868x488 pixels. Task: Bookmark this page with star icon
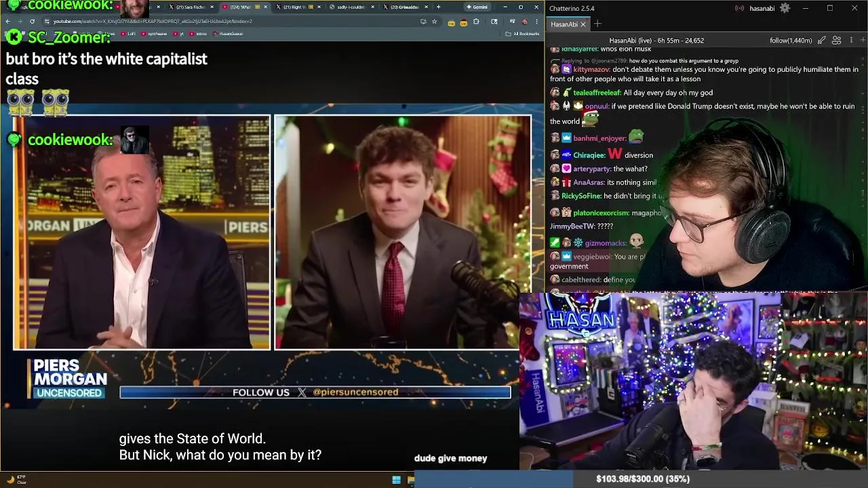[434, 21]
